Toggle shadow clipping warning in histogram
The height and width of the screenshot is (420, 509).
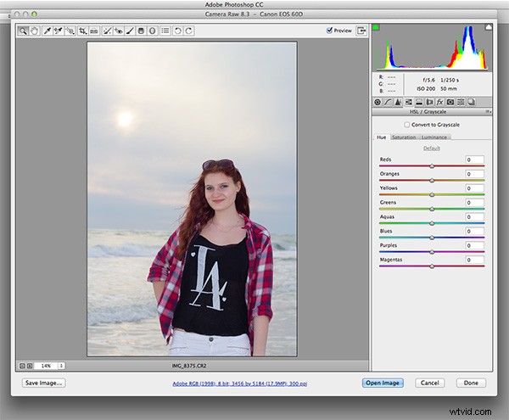coord(377,28)
